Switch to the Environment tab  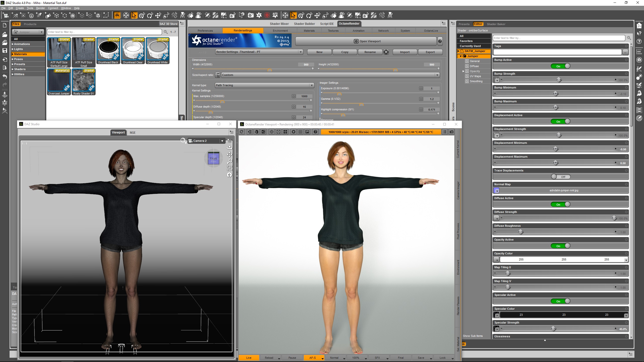280,31
